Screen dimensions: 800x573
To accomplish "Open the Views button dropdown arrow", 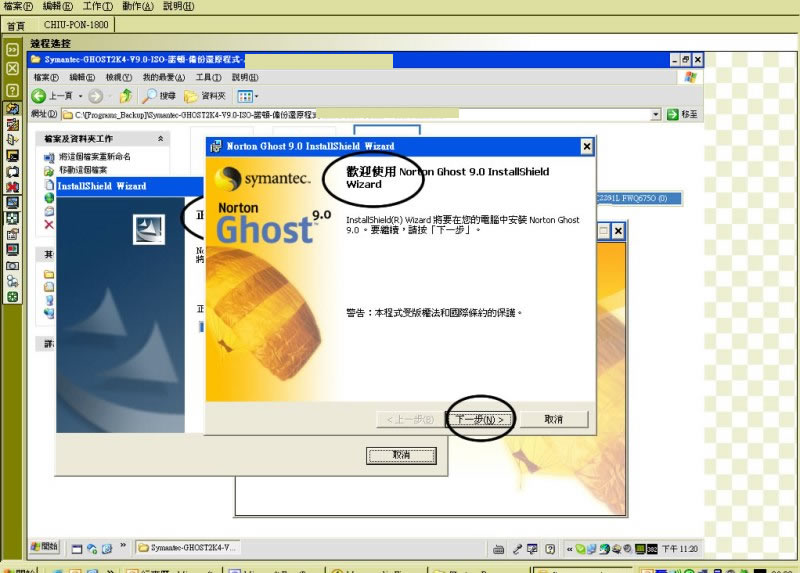I will [257, 96].
